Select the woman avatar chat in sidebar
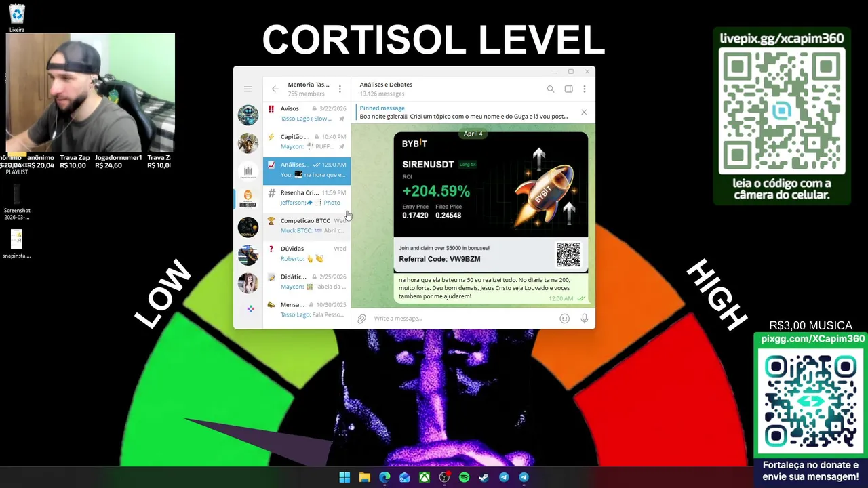 [248, 283]
